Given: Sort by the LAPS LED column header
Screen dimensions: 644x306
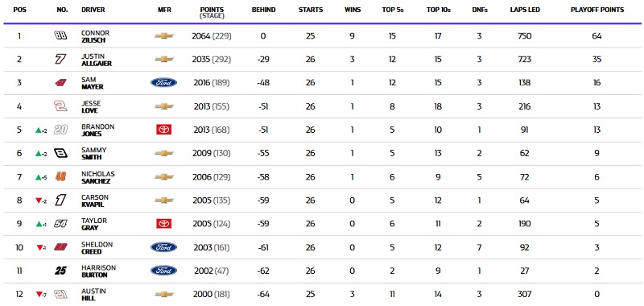Looking at the screenshot, I should [525, 10].
